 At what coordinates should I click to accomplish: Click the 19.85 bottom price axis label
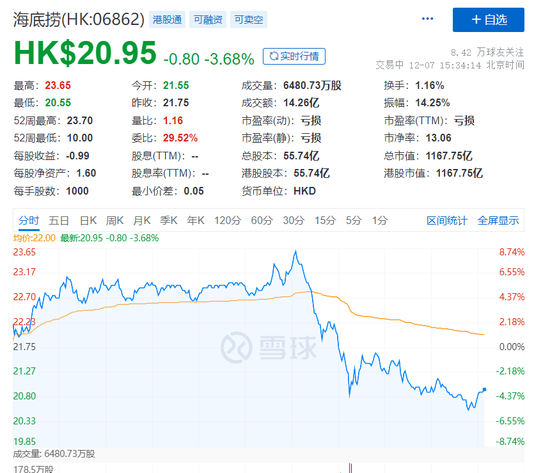point(25,441)
